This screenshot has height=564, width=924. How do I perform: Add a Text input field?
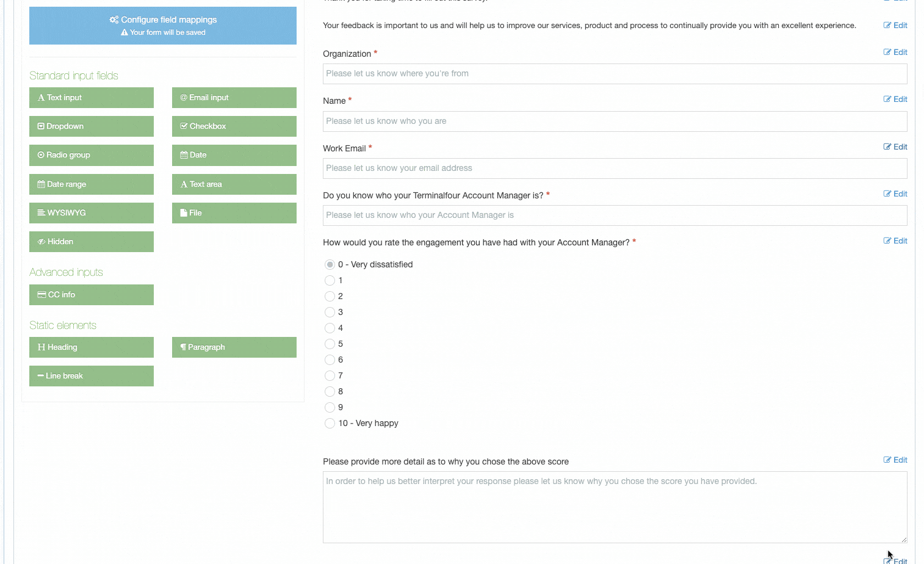92,98
